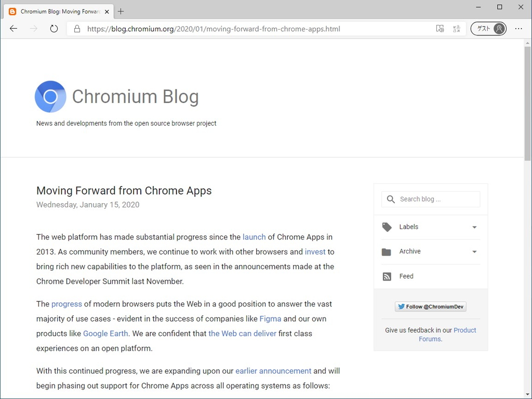Click the Chromium Blog logo
532x399 pixels.
(x=50, y=97)
